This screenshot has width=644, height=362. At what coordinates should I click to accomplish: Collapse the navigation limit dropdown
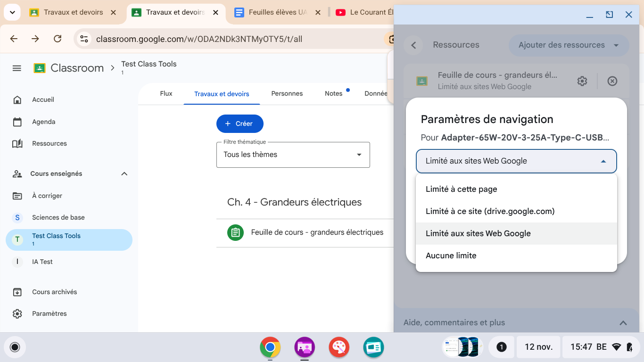(x=603, y=161)
